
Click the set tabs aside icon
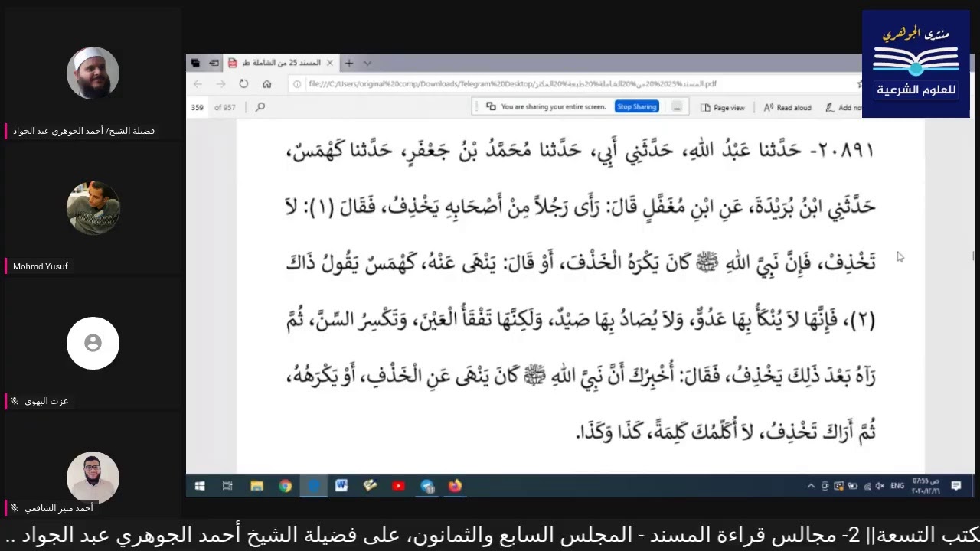214,63
